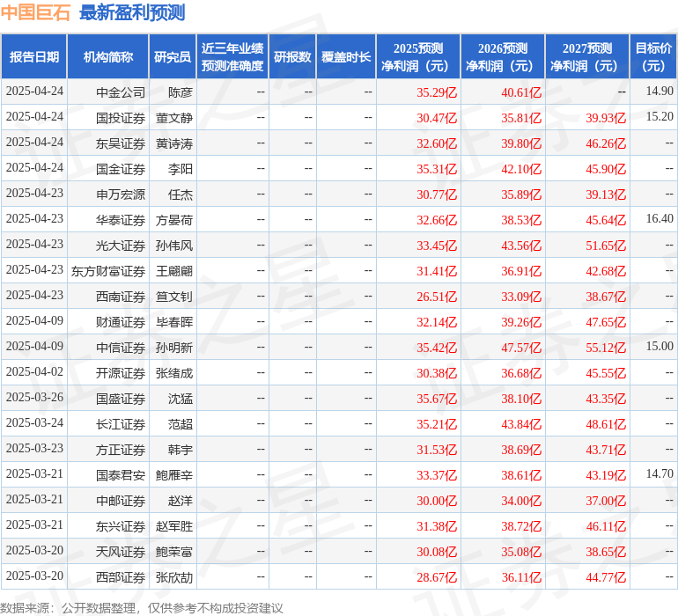The width and height of the screenshot is (678, 616).
Task: Select analyst 陈彦
Action: point(181,92)
